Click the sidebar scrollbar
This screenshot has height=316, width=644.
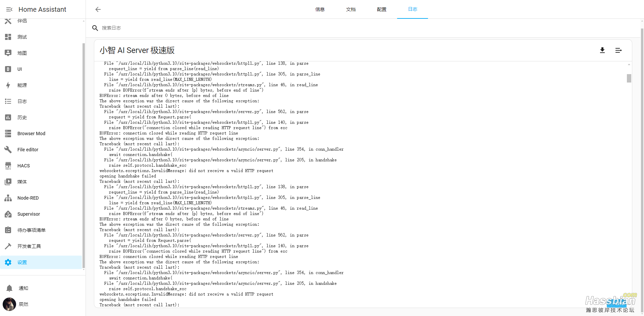(x=84, y=156)
